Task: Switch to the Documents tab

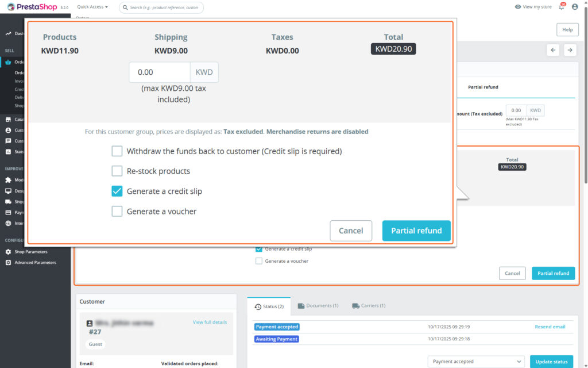Action: (318, 305)
